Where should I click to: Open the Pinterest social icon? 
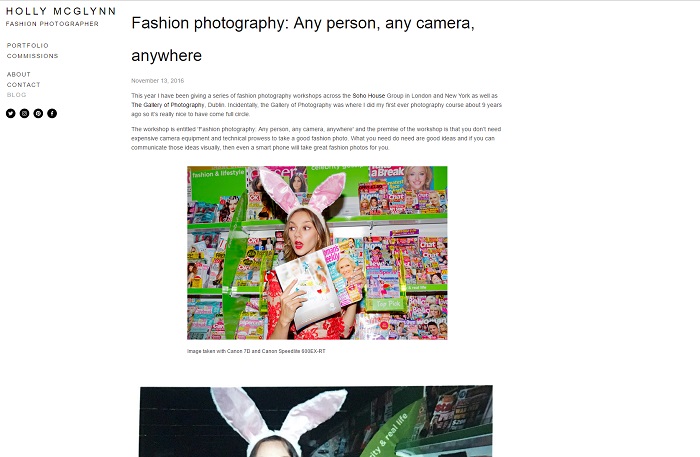(38, 113)
